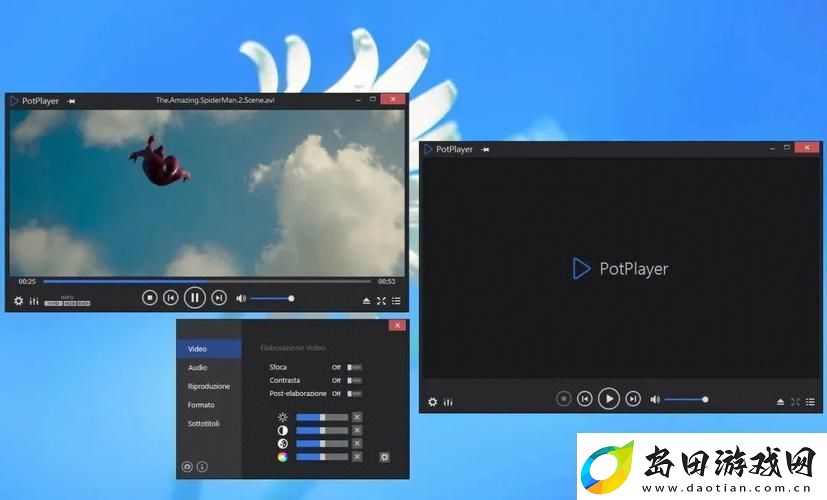
Task: Click previous button in the empty PotPlayer window
Action: tap(584, 399)
